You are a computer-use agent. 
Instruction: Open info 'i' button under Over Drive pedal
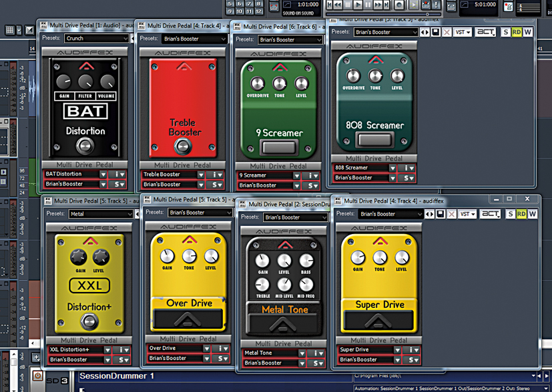[221, 349]
